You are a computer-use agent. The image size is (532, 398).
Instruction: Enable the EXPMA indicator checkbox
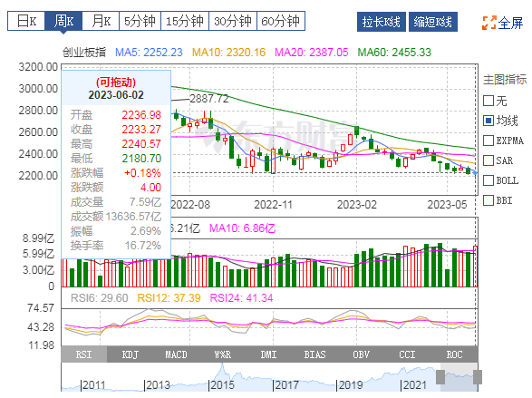pyautogui.click(x=488, y=141)
